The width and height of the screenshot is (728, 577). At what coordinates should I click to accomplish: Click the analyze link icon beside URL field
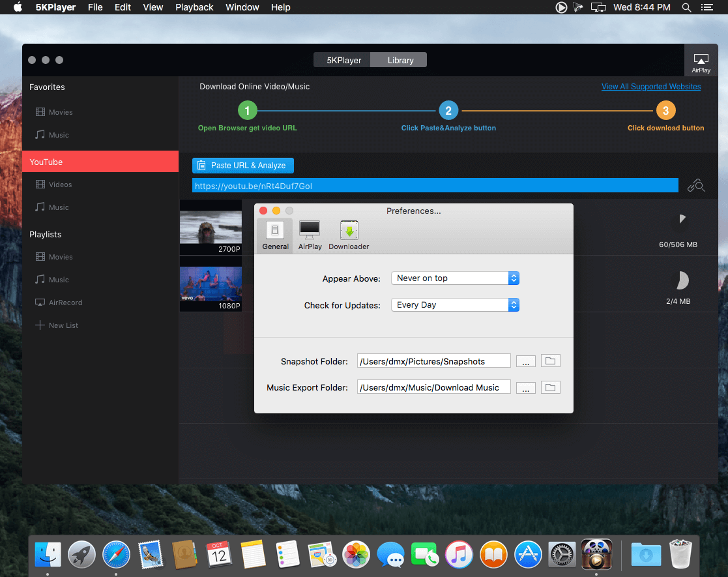pos(696,186)
